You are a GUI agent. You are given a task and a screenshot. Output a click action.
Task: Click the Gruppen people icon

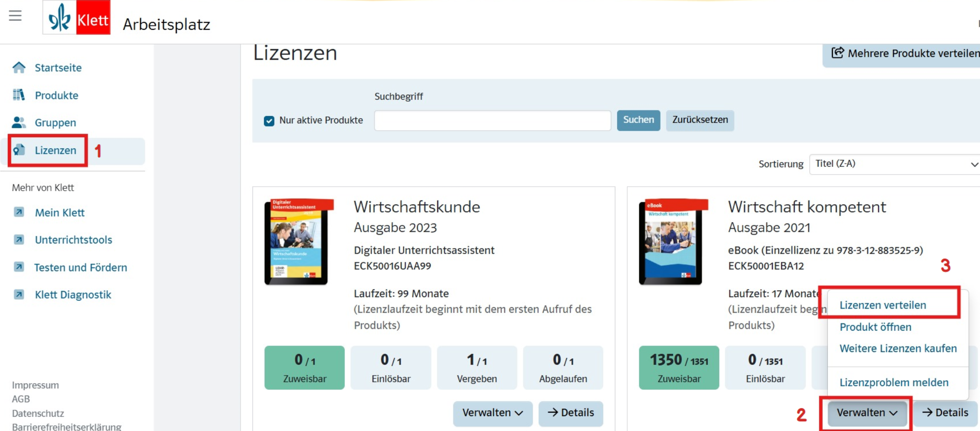click(19, 122)
